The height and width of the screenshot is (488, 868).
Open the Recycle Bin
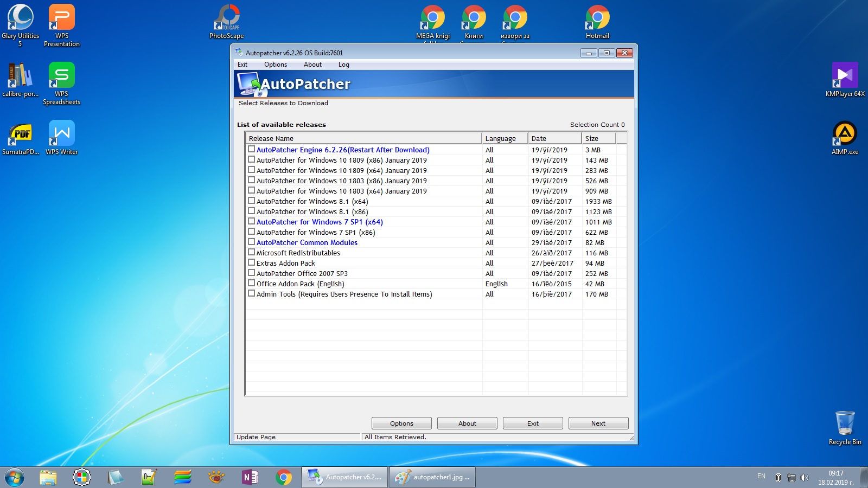pyautogui.click(x=845, y=428)
